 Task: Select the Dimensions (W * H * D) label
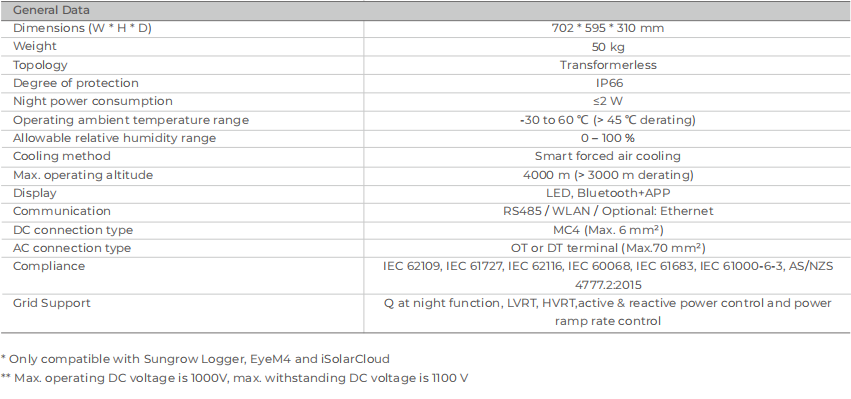pos(82,28)
